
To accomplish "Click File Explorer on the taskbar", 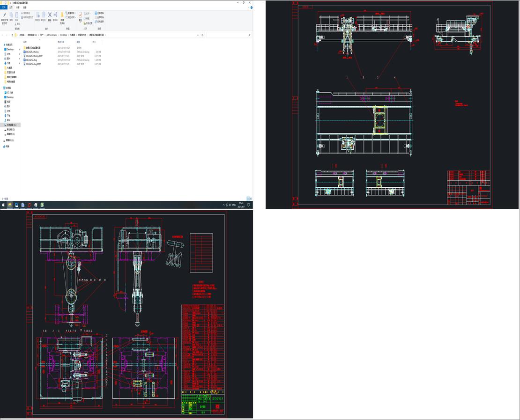I will coord(10,205).
